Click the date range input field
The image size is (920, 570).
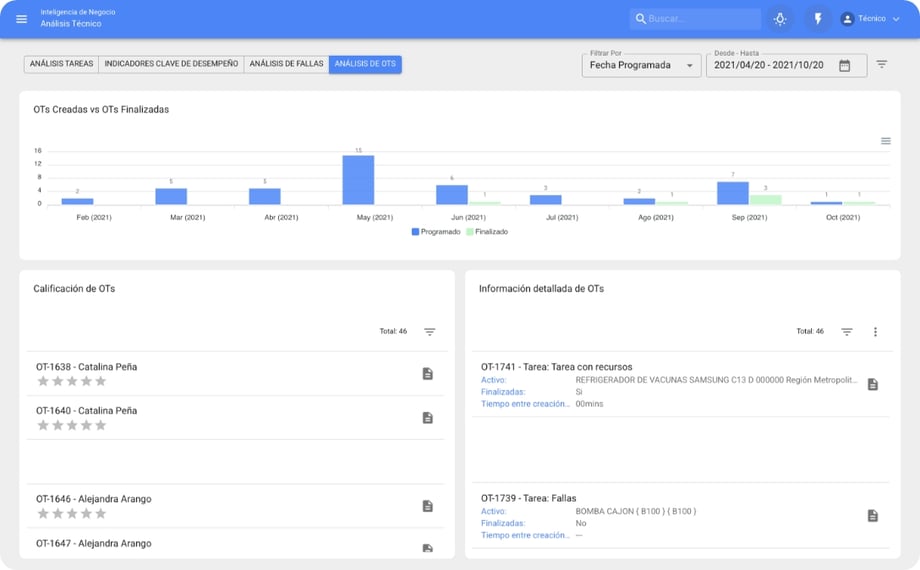click(x=786, y=65)
